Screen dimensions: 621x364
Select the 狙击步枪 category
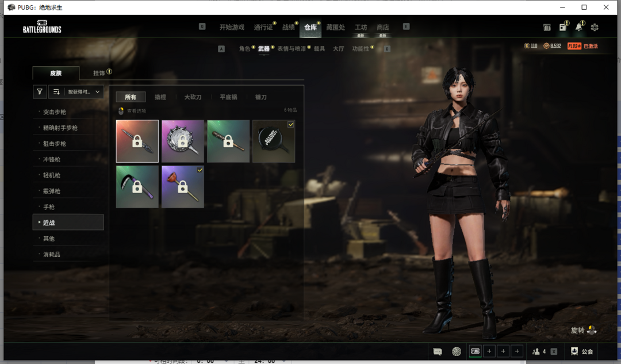68,144
